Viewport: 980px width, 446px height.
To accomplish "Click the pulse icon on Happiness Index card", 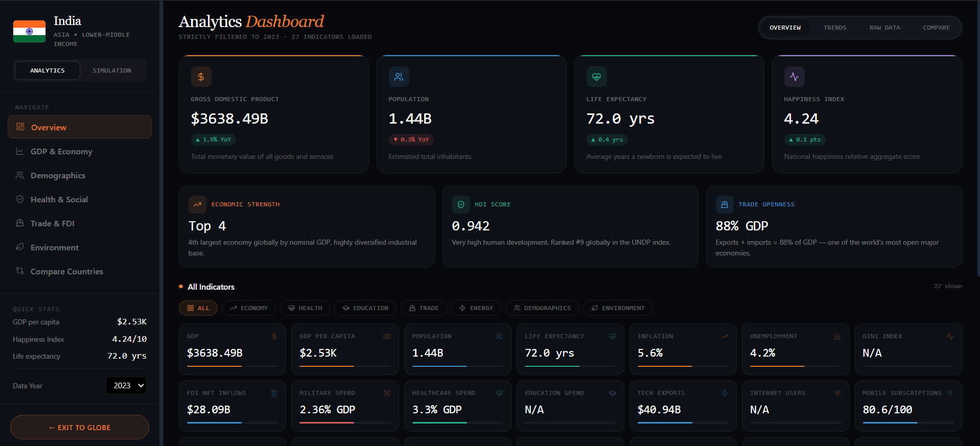I will [x=794, y=77].
